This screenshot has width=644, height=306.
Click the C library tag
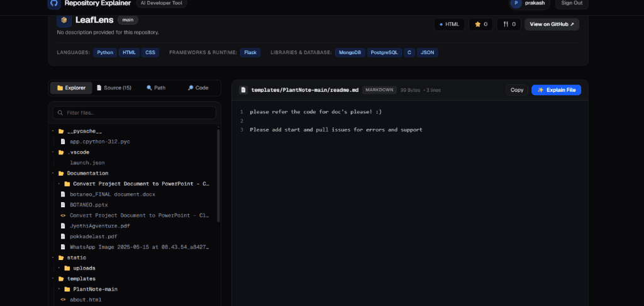click(409, 53)
